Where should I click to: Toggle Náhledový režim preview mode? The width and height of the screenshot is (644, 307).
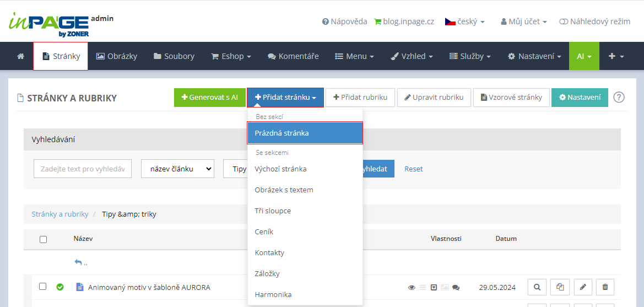[x=594, y=21]
